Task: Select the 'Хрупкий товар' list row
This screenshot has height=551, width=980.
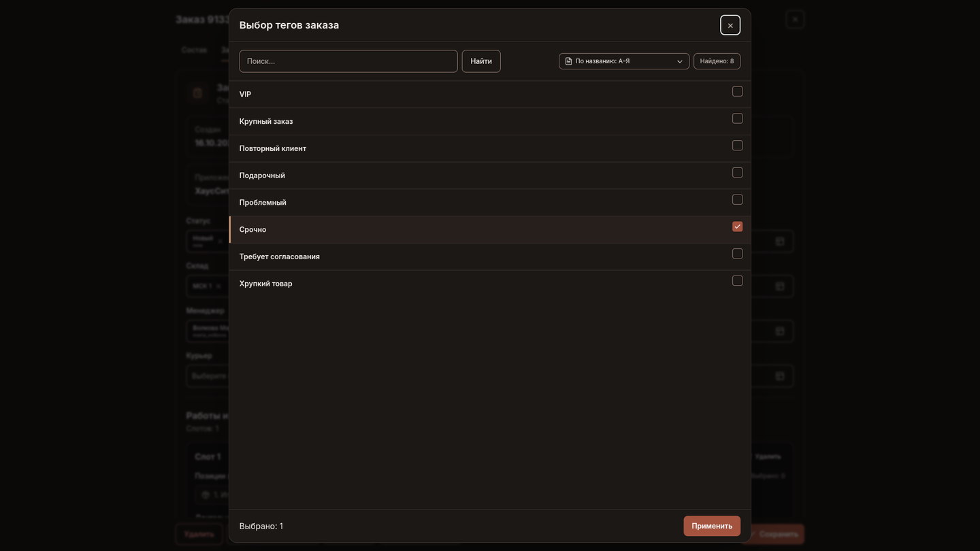Action: pos(490,284)
